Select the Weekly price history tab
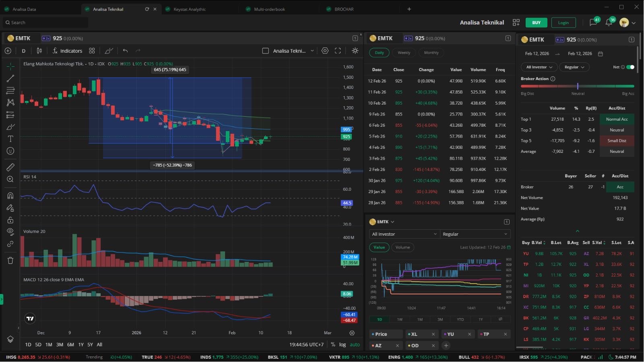 click(x=404, y=53)
